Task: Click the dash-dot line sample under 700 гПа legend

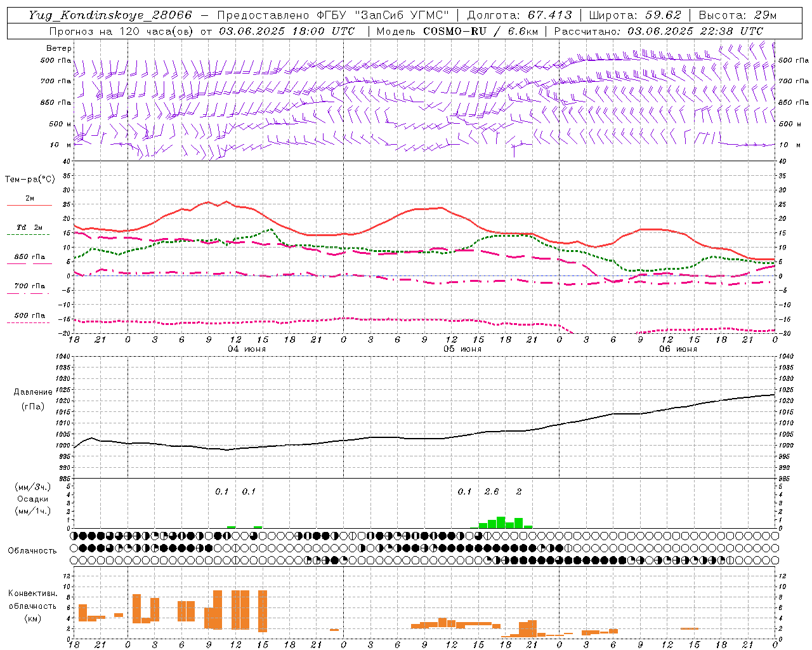Action: tap(28, 293)
